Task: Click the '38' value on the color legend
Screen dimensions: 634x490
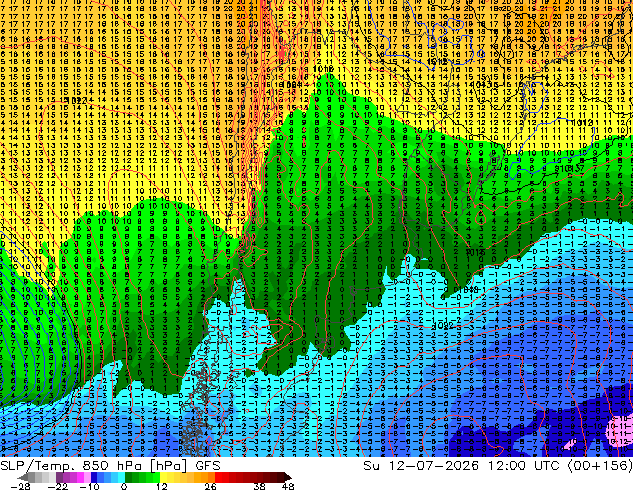Action: (x=259, y=486)
